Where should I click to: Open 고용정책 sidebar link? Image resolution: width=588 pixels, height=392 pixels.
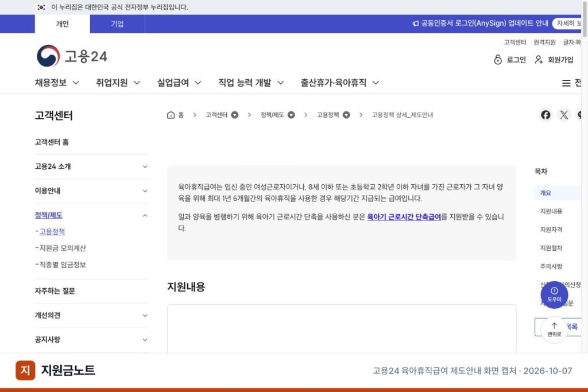click(x=52, y=232)
